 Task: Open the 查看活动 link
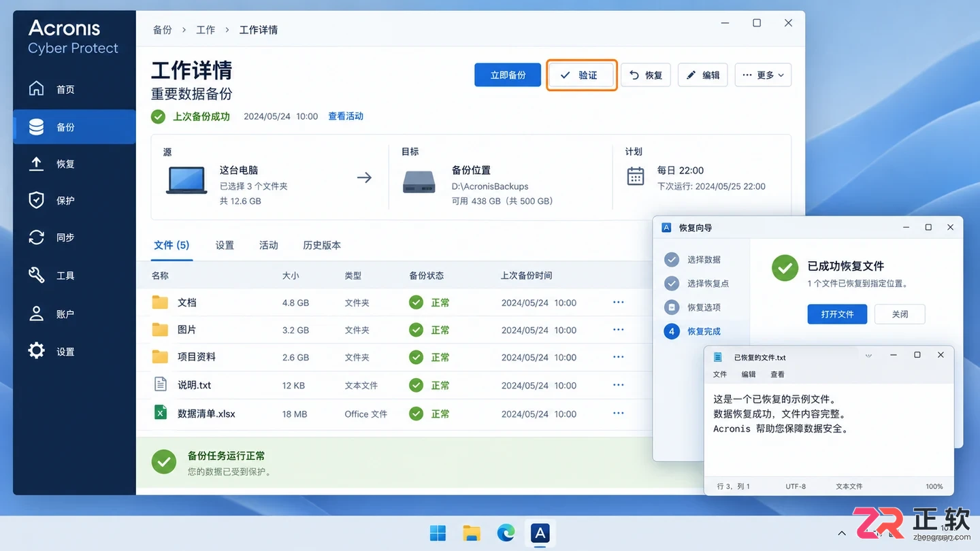(x=346, y=116)
